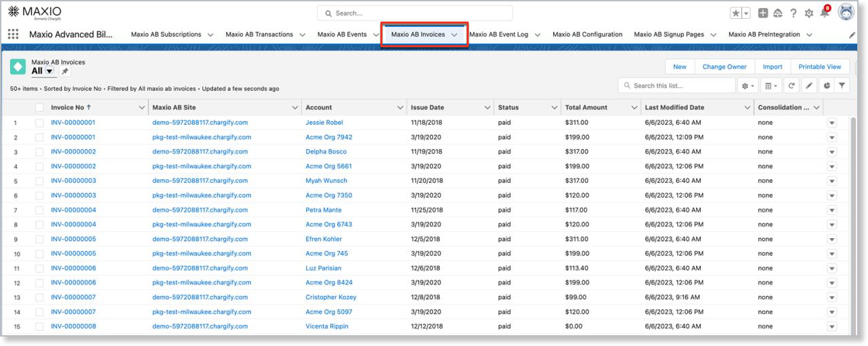Show filters funnel icon
This screenshot has width=868, height=346.
tap(842, 86)
